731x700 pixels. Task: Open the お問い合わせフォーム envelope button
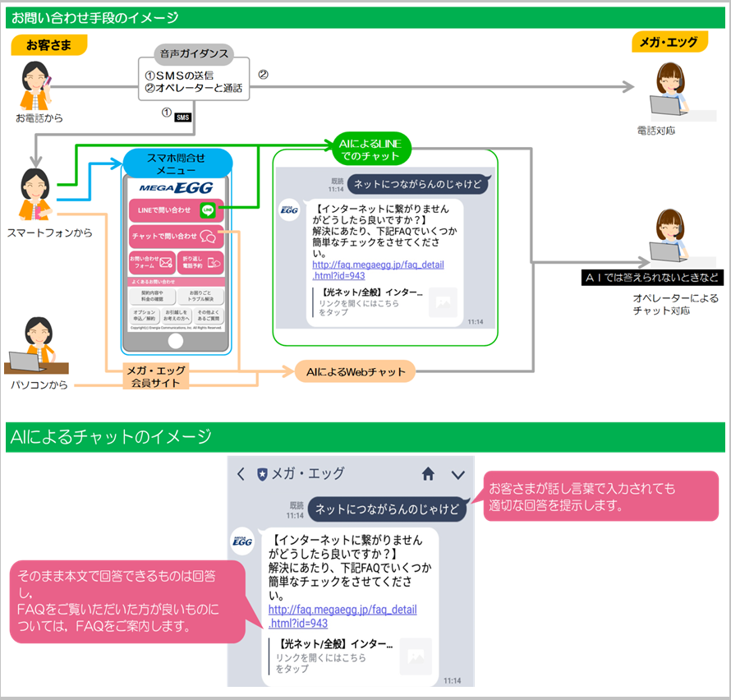pyautogui.click(x=152, y=263)
